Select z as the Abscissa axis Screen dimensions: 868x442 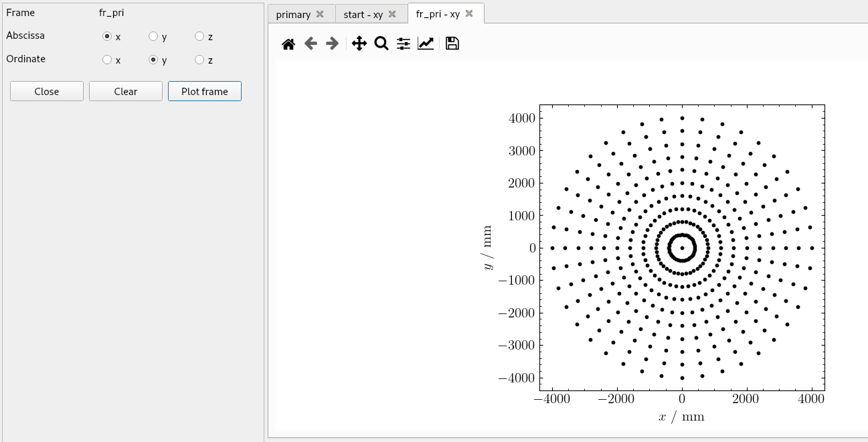point(198,36)
